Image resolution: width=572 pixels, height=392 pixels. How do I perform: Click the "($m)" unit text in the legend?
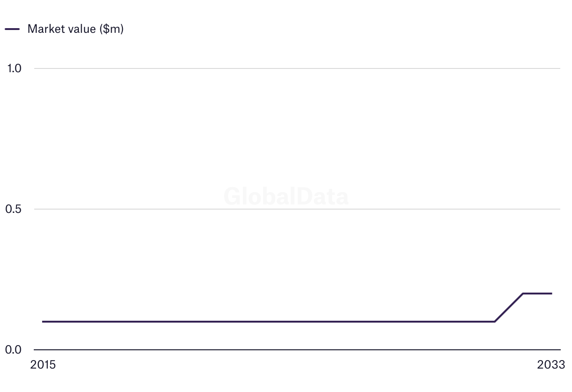point(111,29)
